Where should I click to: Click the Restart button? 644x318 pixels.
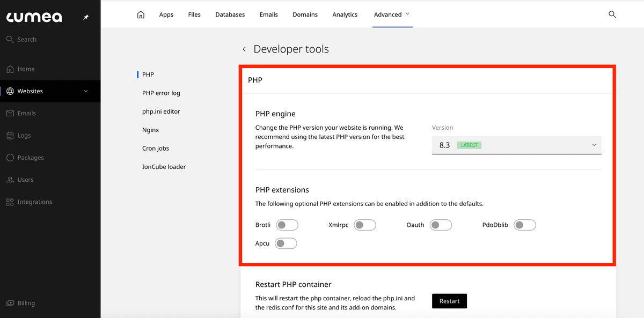coord(449,301)
